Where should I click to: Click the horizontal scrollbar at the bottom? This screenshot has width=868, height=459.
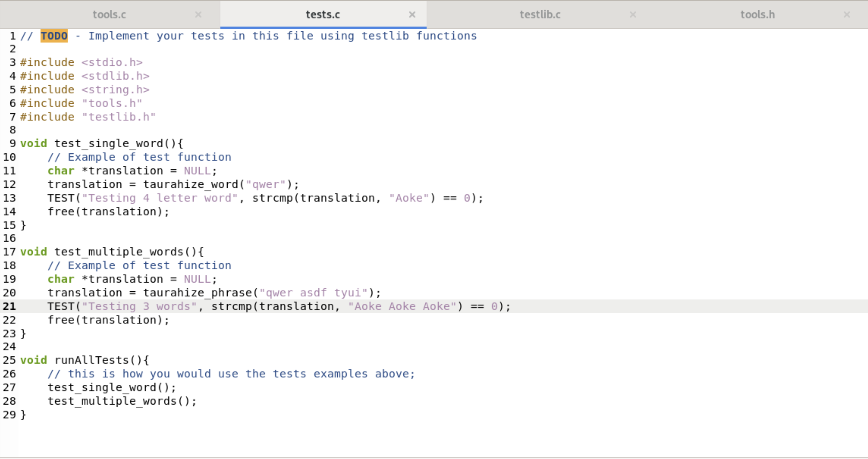coord(434,457)
